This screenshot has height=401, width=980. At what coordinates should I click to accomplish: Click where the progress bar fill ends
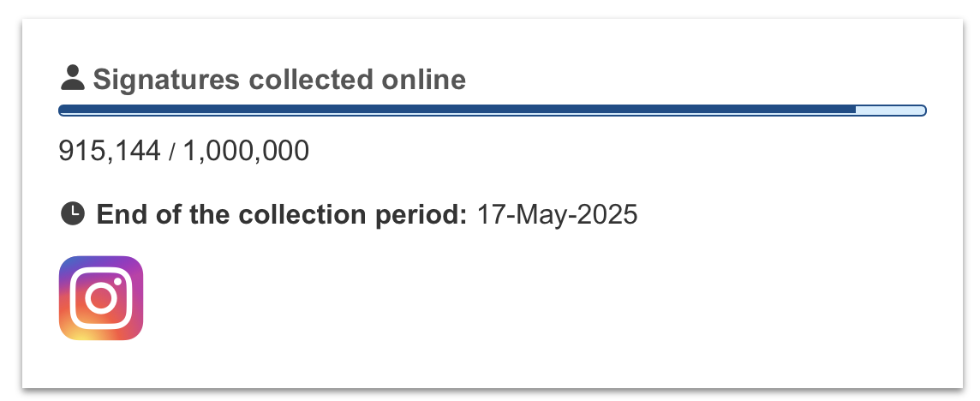tap(855, 111)
